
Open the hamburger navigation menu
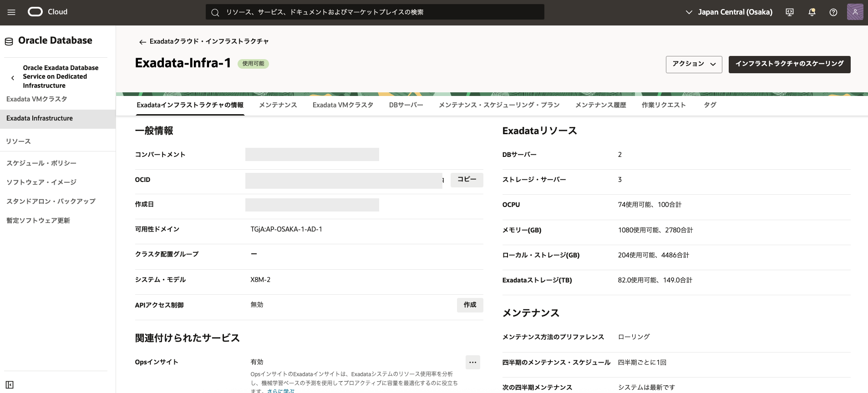pyautogui.click(x=11, y=12)
